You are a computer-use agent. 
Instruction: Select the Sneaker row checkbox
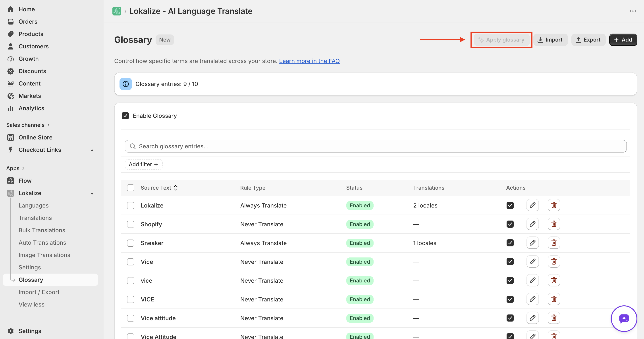[x=131, y=243]
